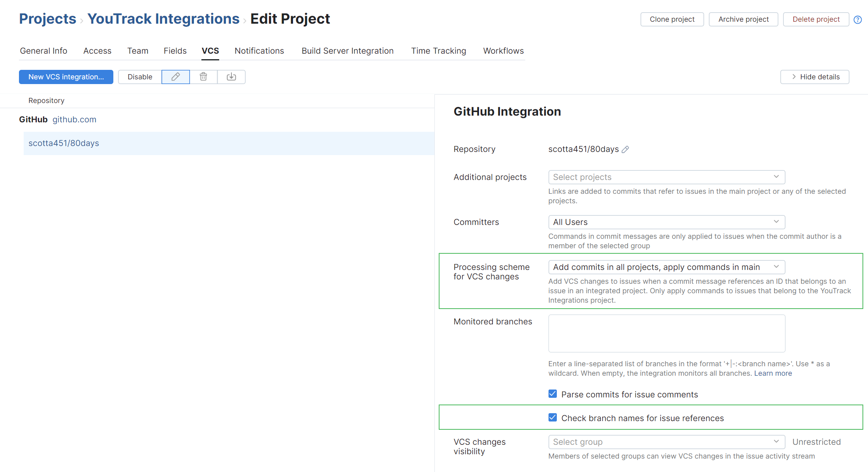Click the chevron icon on Hide details

point(794,77)
